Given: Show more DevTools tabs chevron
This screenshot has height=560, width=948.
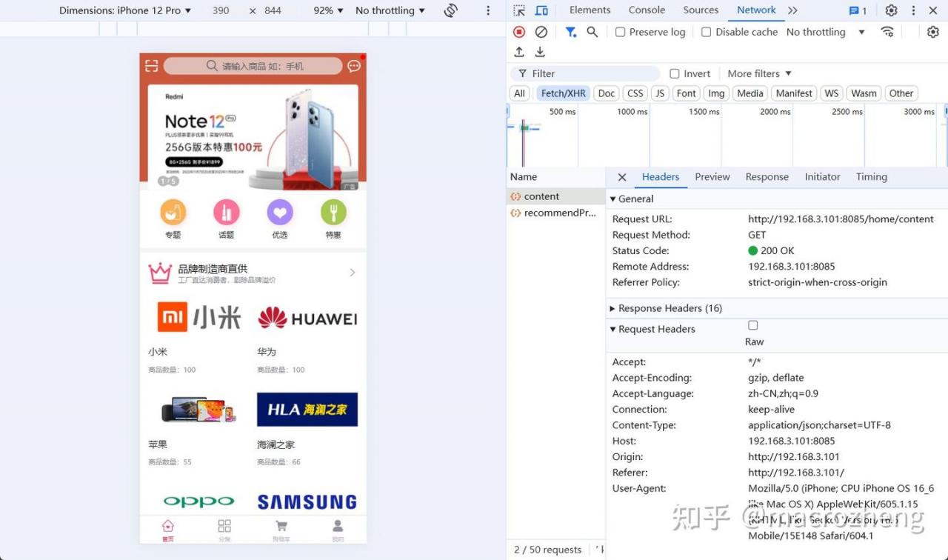Looking at the screenshot, I should [x=793, y=10].
